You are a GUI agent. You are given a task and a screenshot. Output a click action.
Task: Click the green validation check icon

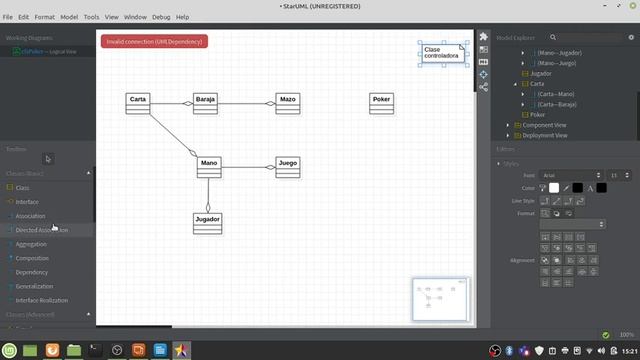(x=606, y=335)
